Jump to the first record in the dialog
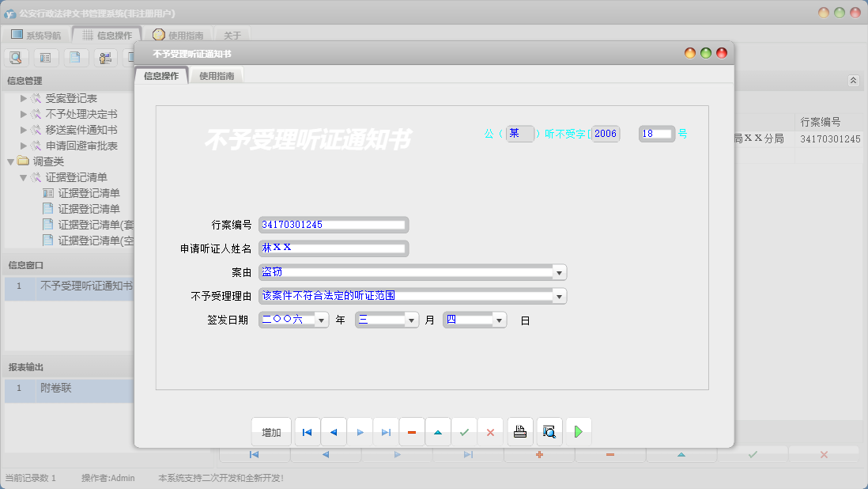This screenshot has height=489, width=868. [308, 431]
